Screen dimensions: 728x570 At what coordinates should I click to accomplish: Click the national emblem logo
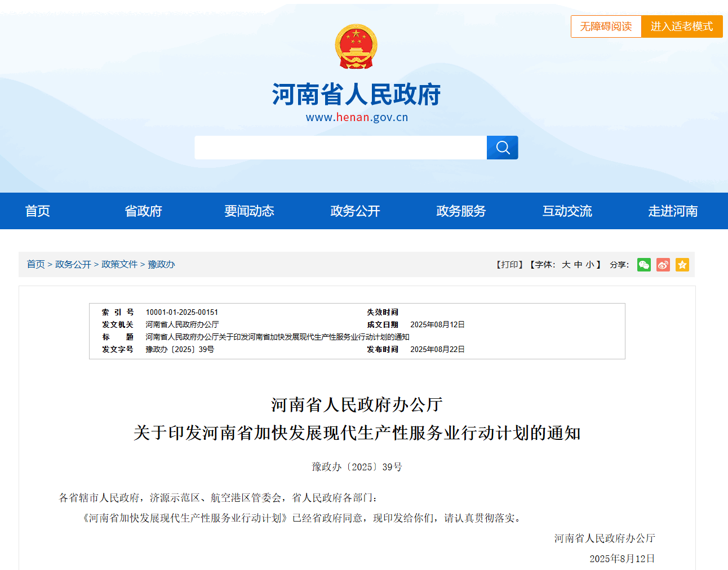356,46
